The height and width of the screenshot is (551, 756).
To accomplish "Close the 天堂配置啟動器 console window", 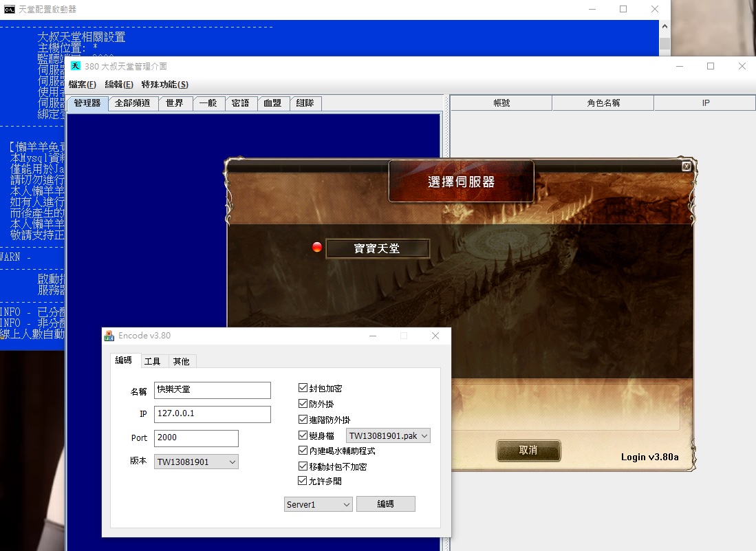I will point(655,9).
